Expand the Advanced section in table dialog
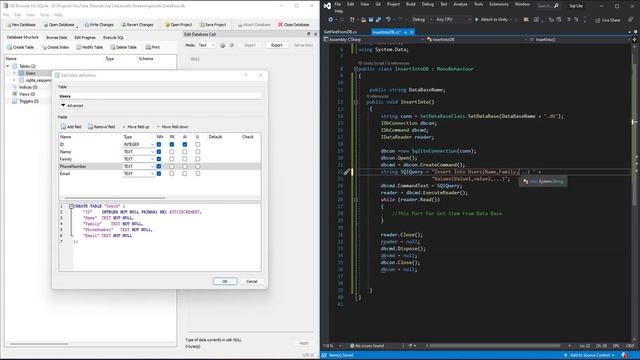The image size is (640, 360). pos(72,105)
